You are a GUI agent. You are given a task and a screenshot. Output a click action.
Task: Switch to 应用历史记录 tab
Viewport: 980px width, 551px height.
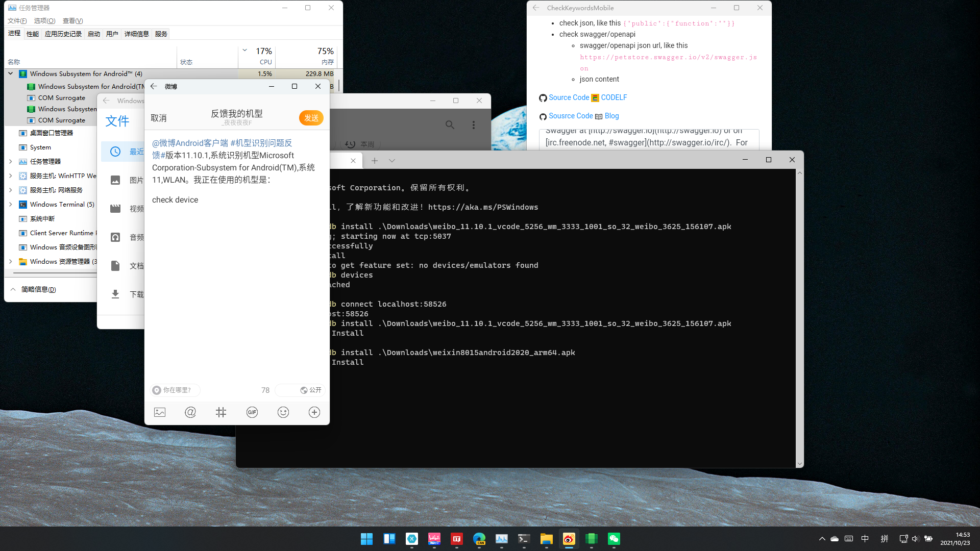[x=63, y=34]
